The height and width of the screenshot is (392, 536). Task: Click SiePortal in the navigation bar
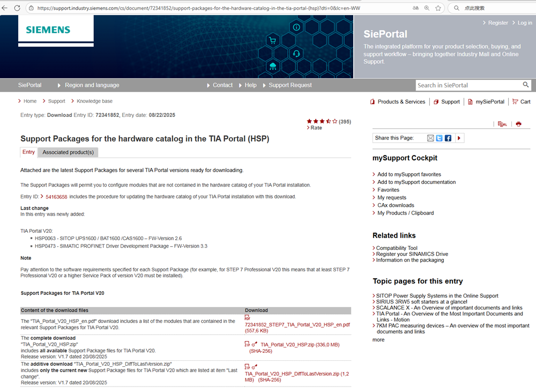pos(29,85)
